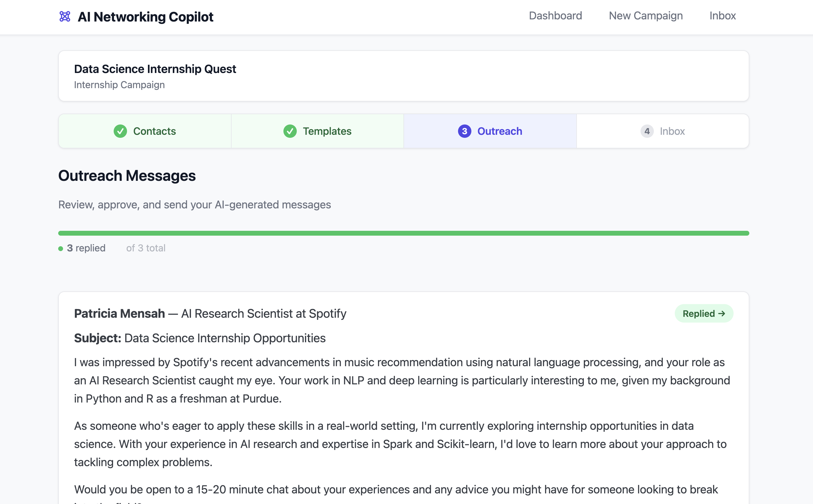Click Data Science Internship Quest campaign title

coord(155,69)
